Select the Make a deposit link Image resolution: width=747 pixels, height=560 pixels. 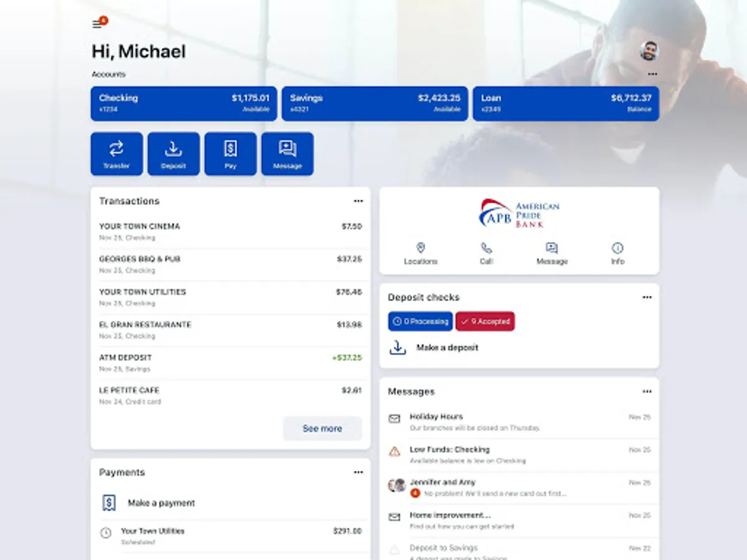[448, 348]
